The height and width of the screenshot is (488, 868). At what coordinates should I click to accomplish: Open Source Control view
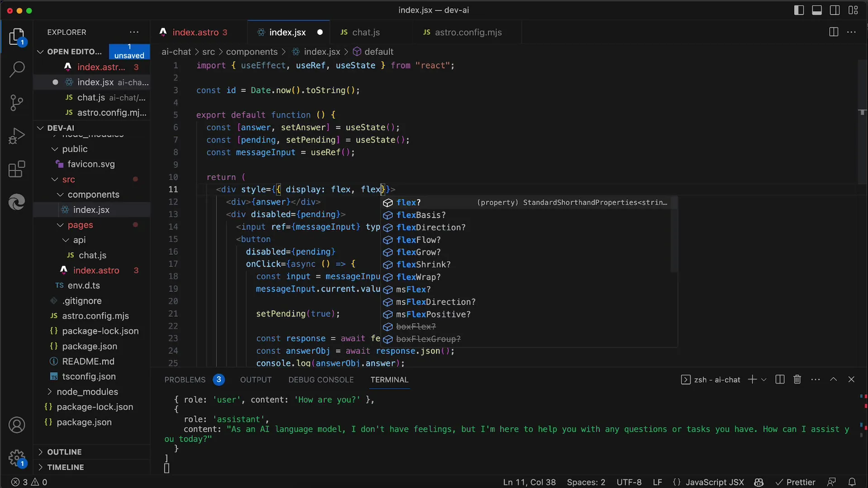point(17,103)
